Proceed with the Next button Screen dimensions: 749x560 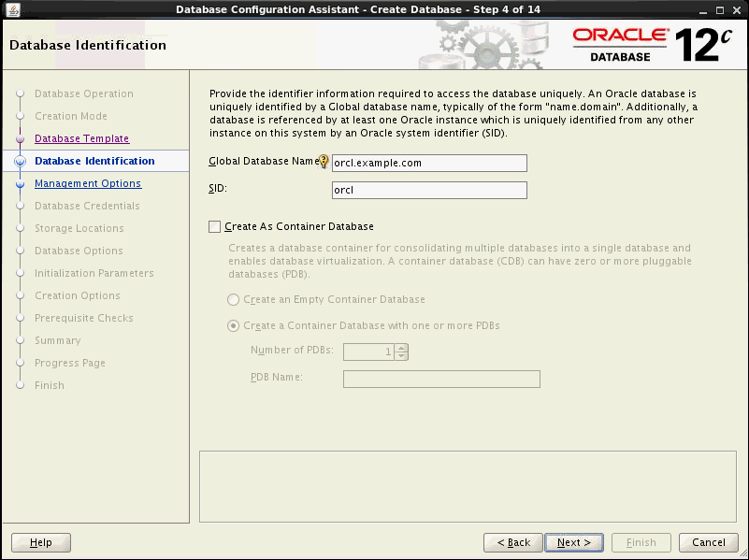click(x=574, y=542)
